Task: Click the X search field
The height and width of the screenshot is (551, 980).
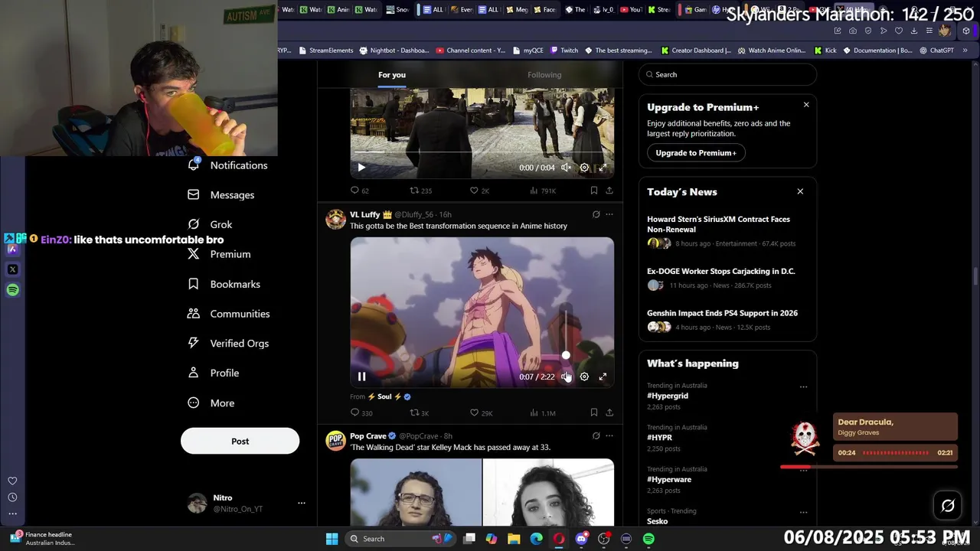Action: click(x=727, y=74)
